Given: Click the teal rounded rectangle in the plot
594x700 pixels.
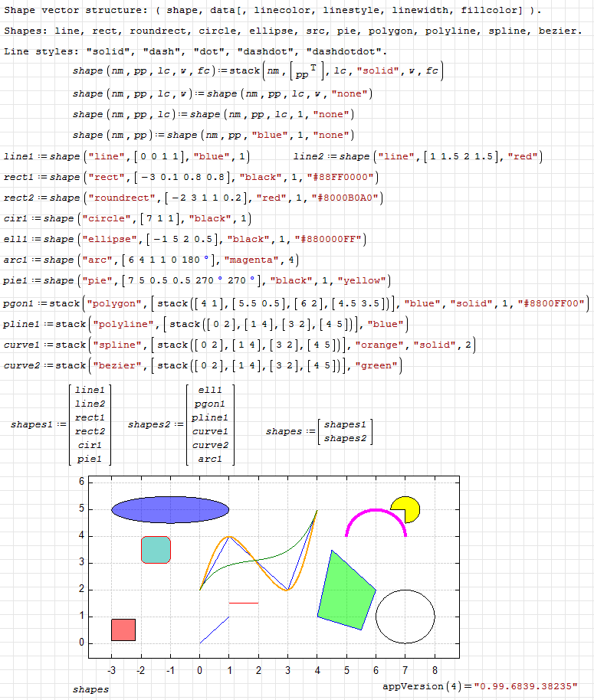Looking at the screenshot, I should 156,550.
